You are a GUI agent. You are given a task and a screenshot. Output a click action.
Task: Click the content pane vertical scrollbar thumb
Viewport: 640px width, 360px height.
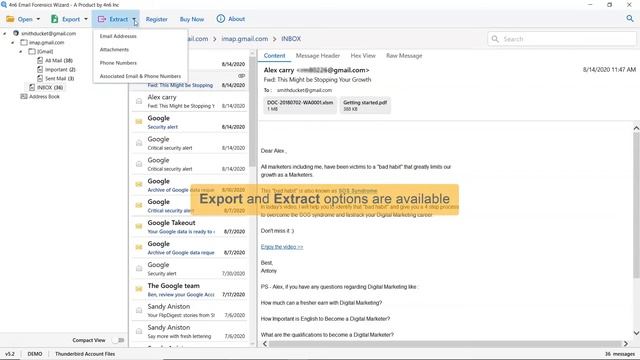(x=636, y=205)
